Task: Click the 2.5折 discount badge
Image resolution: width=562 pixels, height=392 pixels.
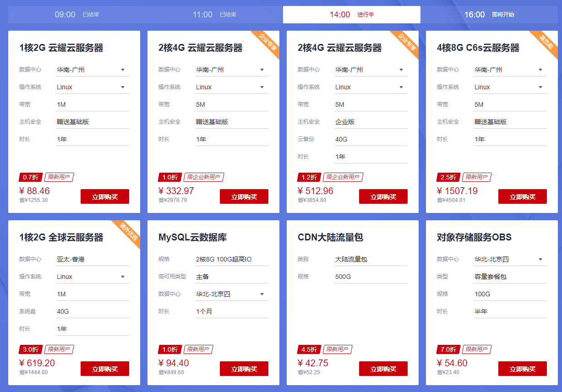Action: click(448, 177)
